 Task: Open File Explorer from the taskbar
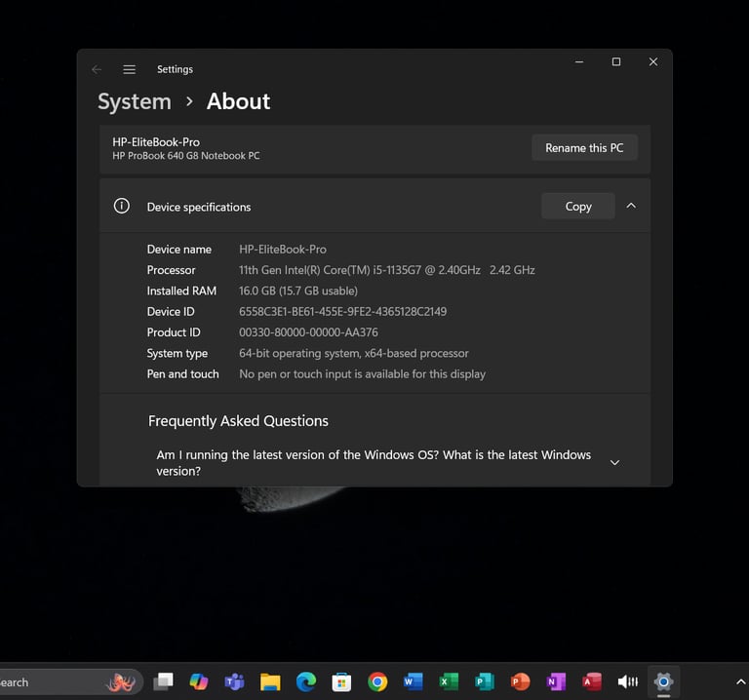[x=270, y=681]
